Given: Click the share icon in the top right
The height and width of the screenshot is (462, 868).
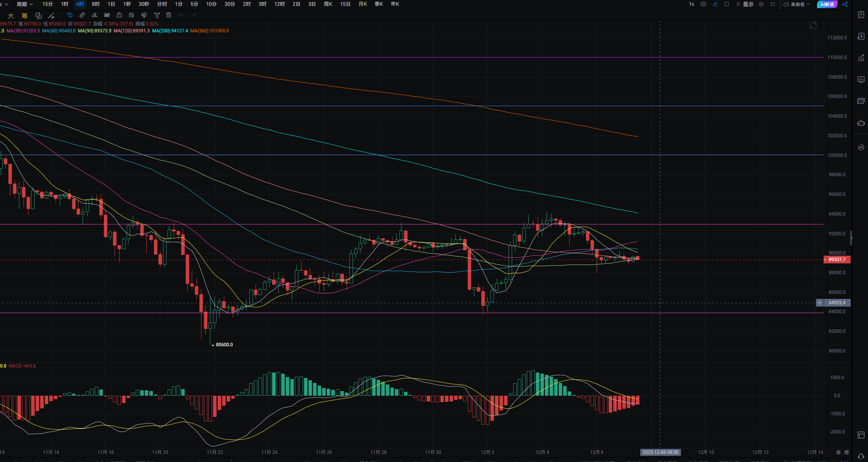Looking at the screenshot, I should pos(845,4).
